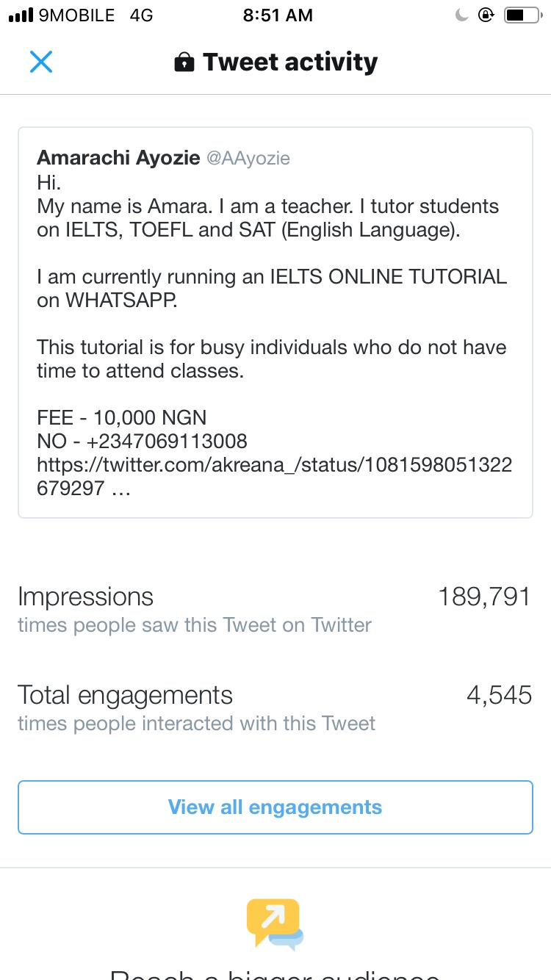This screenshot has height=980, width=551.
Task: Tap the 4,545 engagements count
Action: [499, 695]
